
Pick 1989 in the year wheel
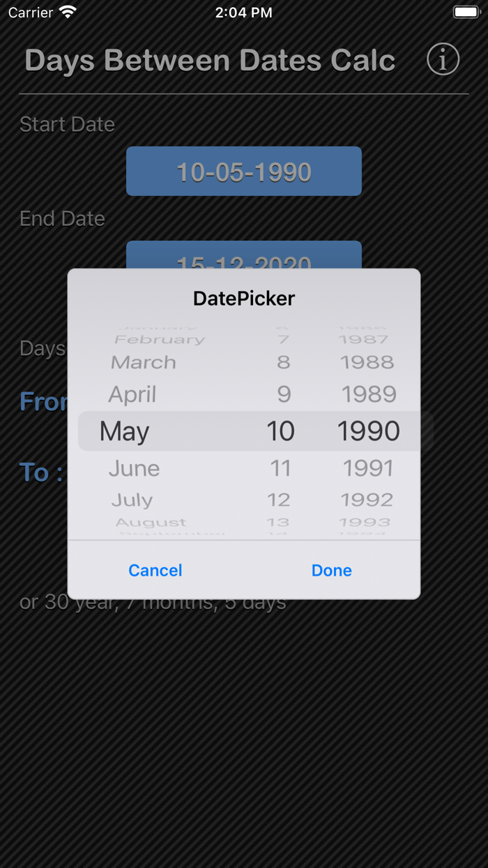click(x=369, y=394)
